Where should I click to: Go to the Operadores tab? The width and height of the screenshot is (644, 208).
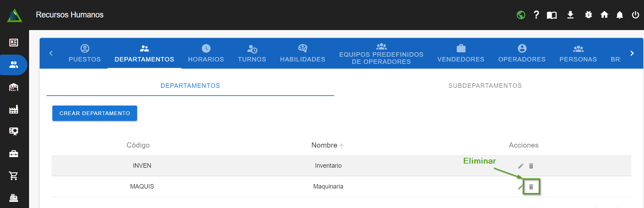[522, 53]
